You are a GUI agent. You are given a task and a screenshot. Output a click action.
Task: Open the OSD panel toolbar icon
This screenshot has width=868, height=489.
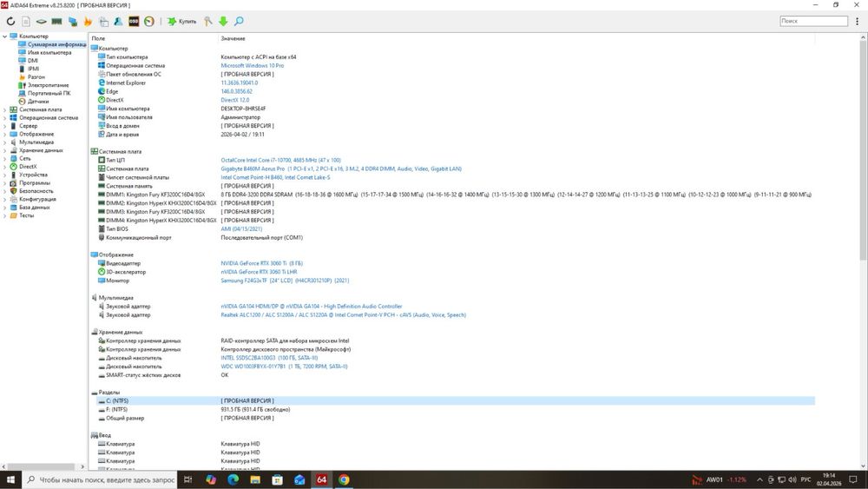pos(134,21)
